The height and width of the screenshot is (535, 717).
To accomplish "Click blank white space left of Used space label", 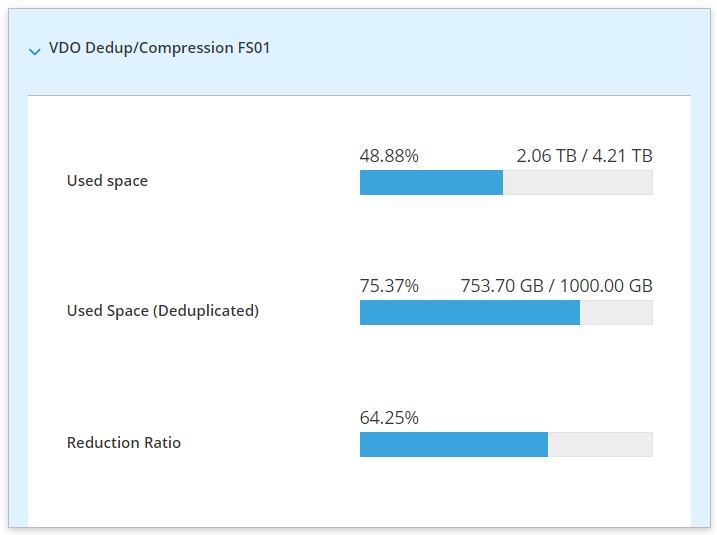I will (46, 181).
